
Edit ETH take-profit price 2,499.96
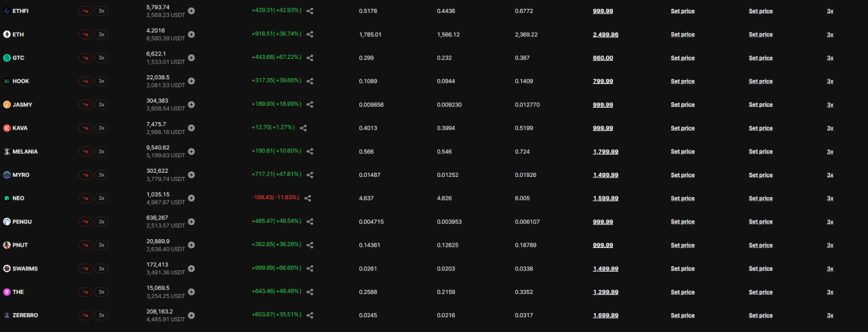606,35
